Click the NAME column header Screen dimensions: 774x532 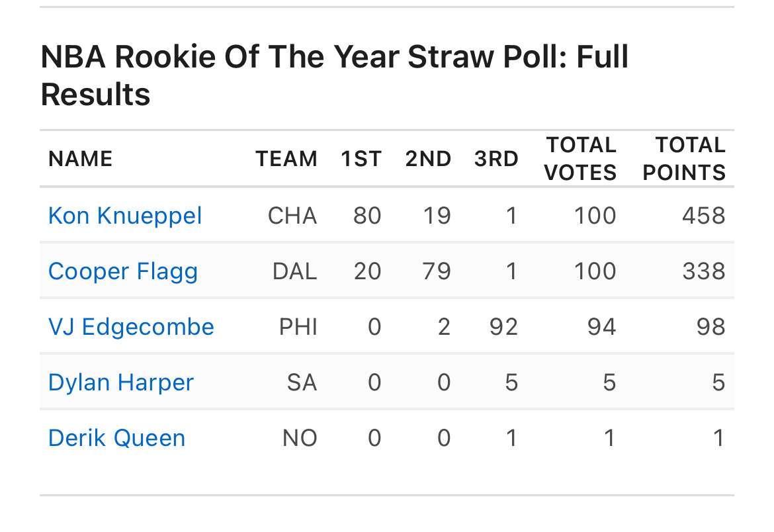(81, 159)
